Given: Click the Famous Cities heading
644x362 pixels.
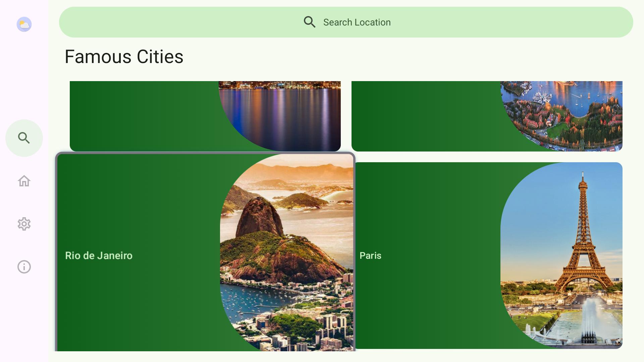Looking at the screenshot, I should tap(124, 56).
